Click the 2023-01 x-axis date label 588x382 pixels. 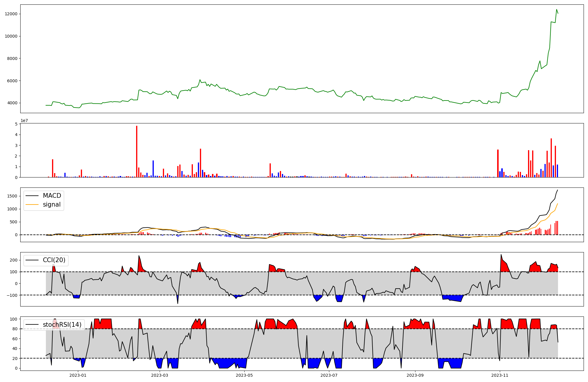[78, 375]
